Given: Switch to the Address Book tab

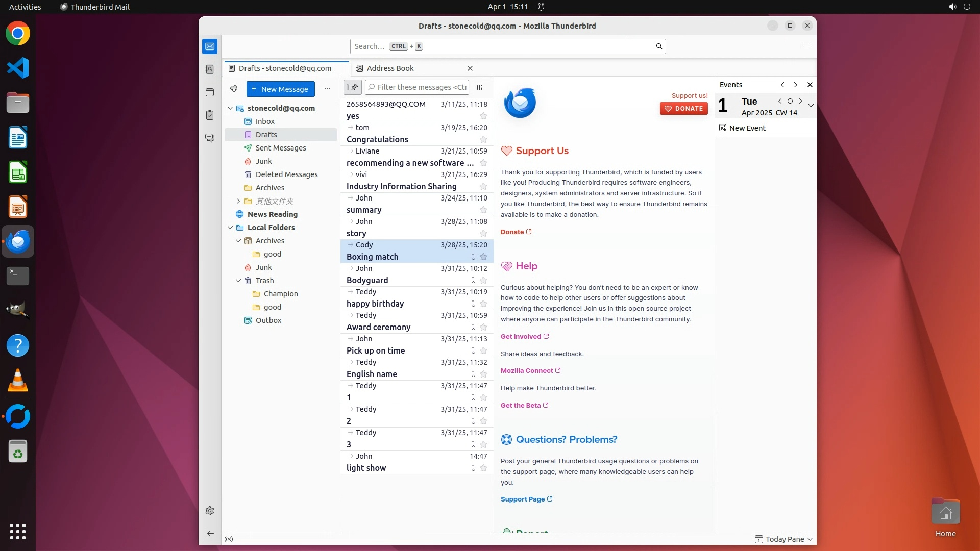Looking at the screenshot, I should [x=390, y=68].
